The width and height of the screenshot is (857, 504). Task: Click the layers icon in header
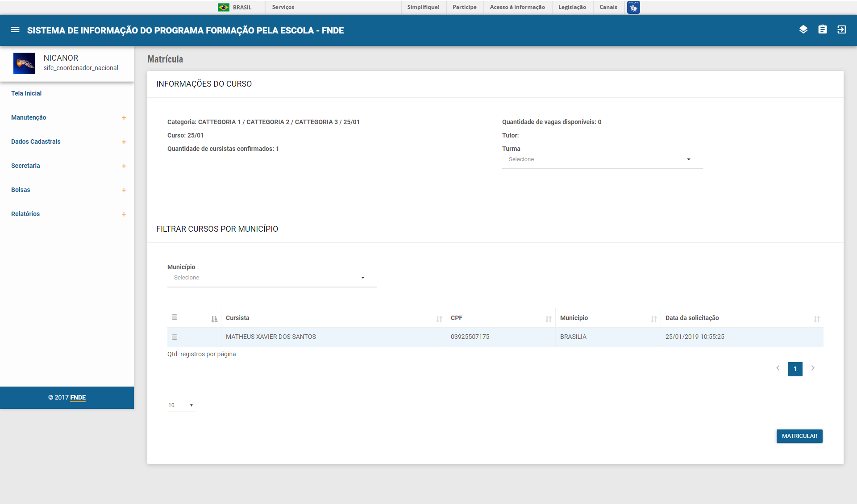(803, 29)
